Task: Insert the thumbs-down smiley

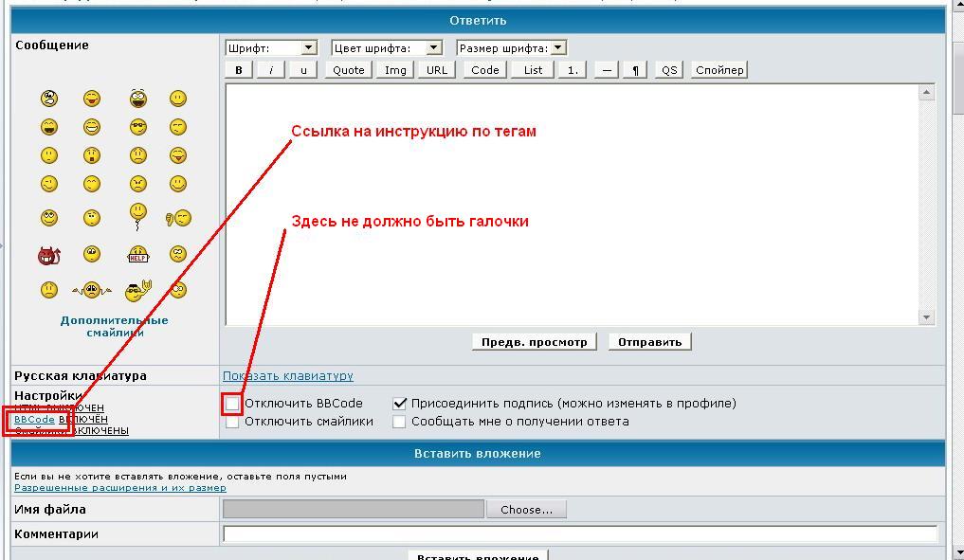Action: click(178, 219)
